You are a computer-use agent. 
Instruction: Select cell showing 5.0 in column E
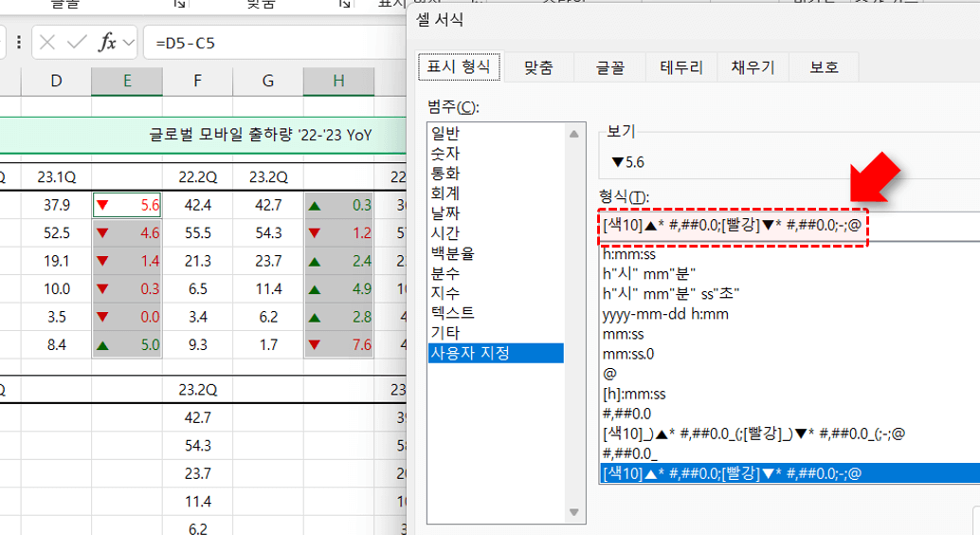click(127, 344)
